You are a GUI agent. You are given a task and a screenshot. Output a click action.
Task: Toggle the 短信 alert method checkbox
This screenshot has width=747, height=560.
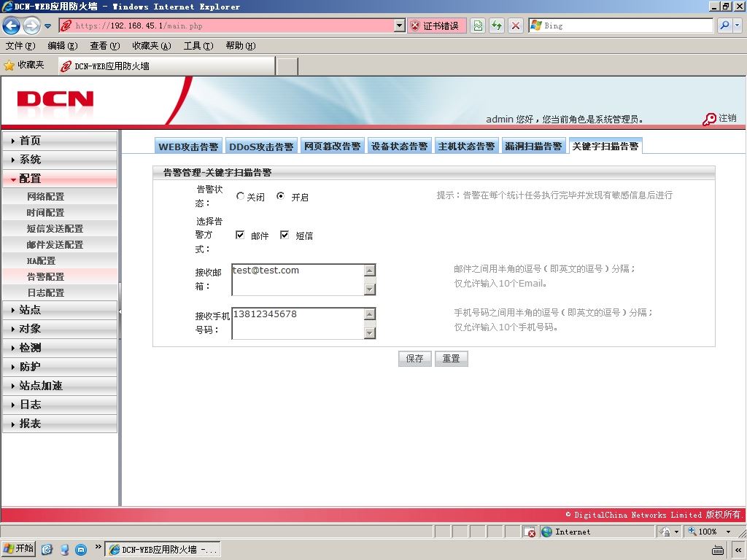coord(285,235)
